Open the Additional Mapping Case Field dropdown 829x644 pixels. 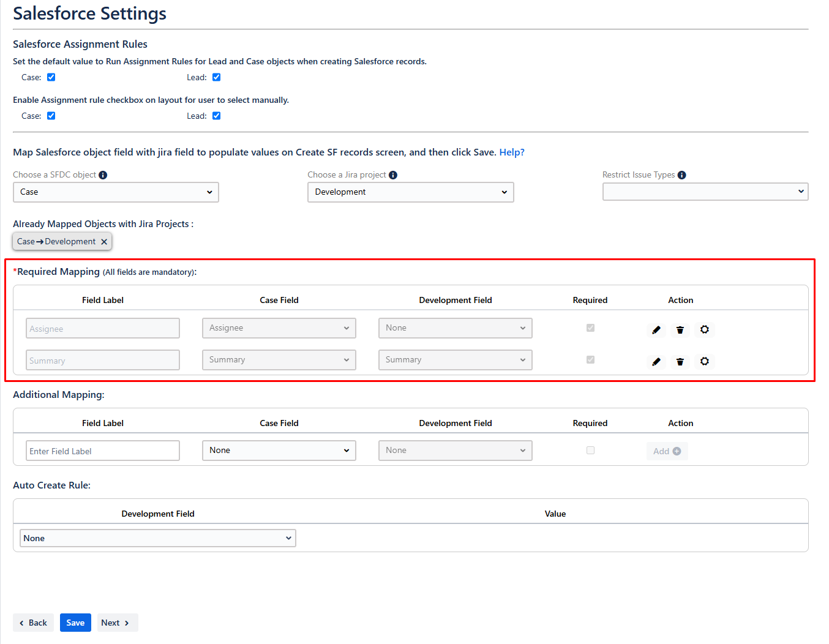tap(279, 451)
